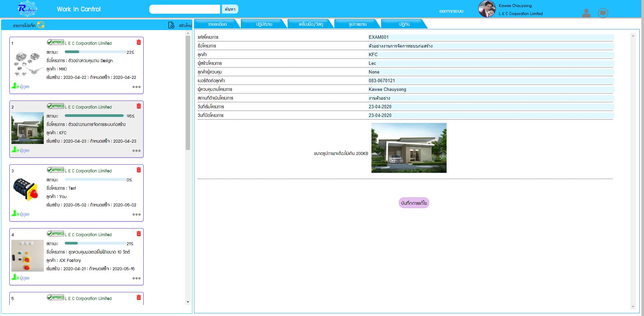Click the Work In Control title
The height and width of the screenshot is (316, 644).
pos(78,9)
